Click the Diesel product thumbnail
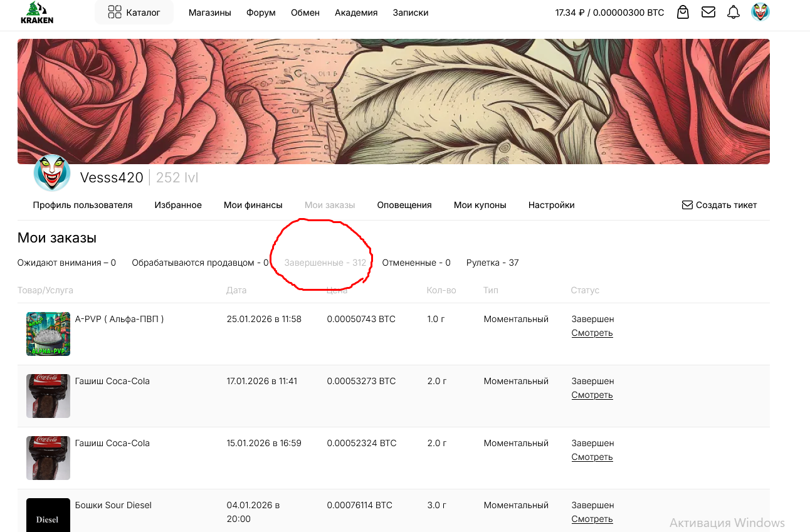Viewport: 810px width, 532px height. pos(48,515)
